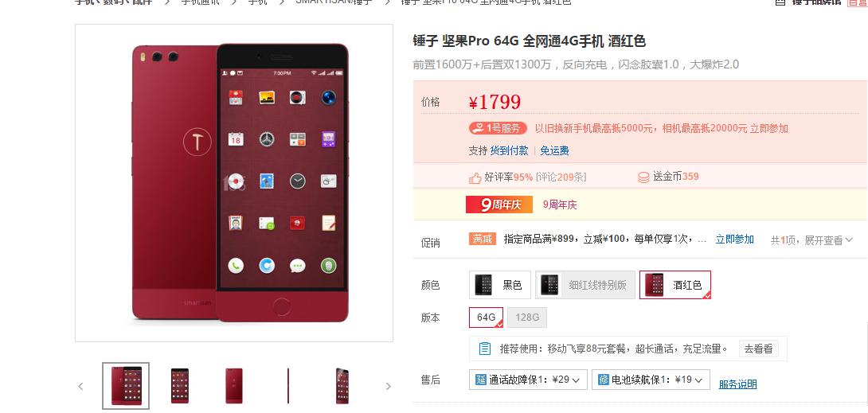Image resolution: width=868 pixels, height=413 pixels.
Task: Choose the 128G version option
Action: point(527,318)
